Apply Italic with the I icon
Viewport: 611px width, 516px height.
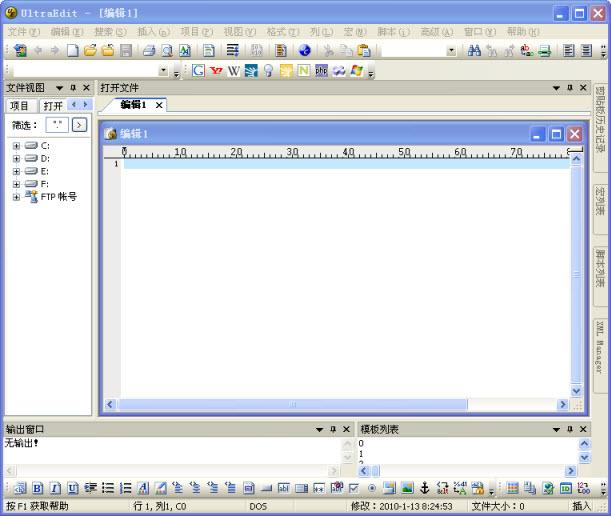pos(55,488)
